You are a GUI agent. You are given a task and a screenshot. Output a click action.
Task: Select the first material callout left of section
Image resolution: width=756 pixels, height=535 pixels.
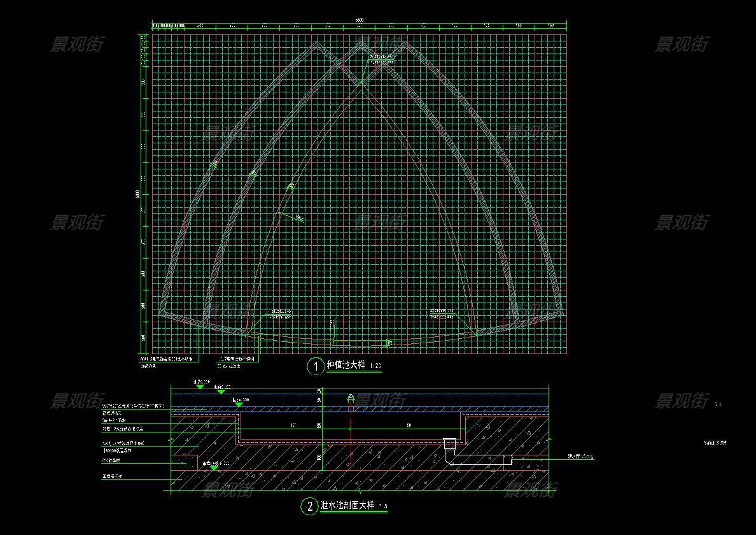[133, 406]
